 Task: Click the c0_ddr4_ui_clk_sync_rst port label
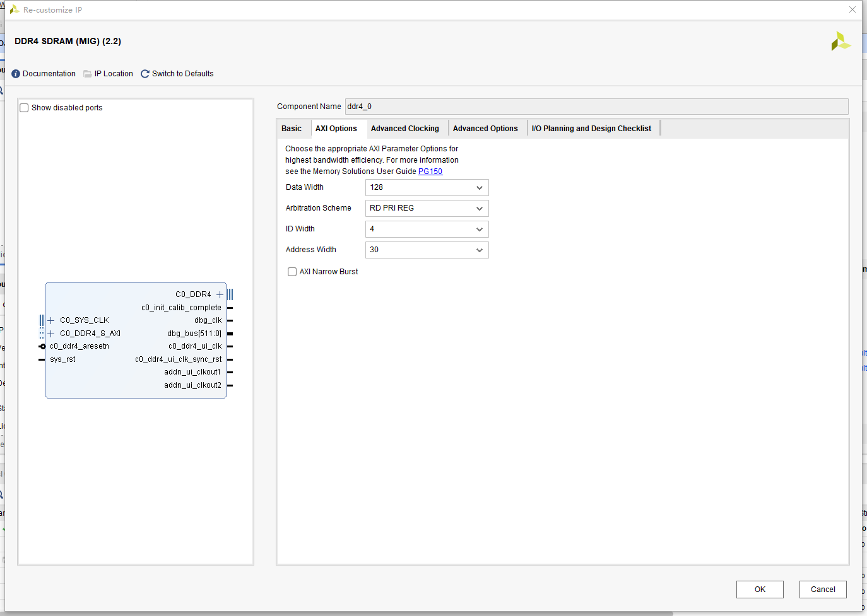tap(179, 359)
